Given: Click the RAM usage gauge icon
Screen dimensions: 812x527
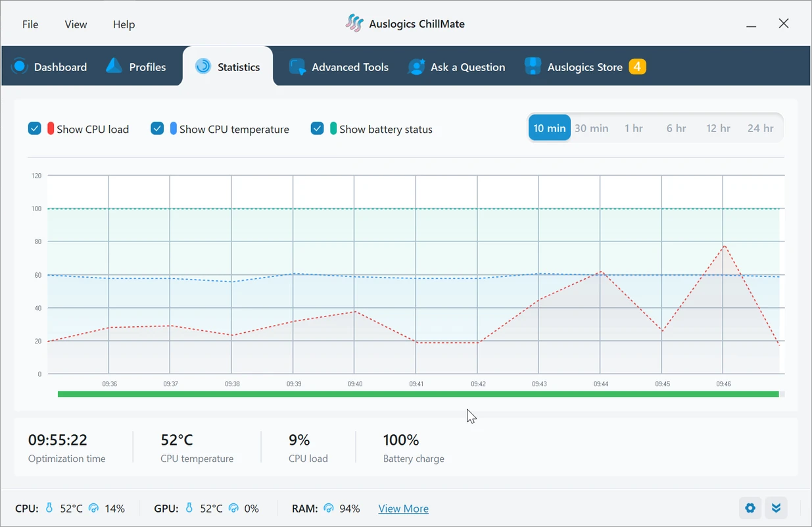Looking at the screenshot, I should pyautogui.click(x=328, y=508).
